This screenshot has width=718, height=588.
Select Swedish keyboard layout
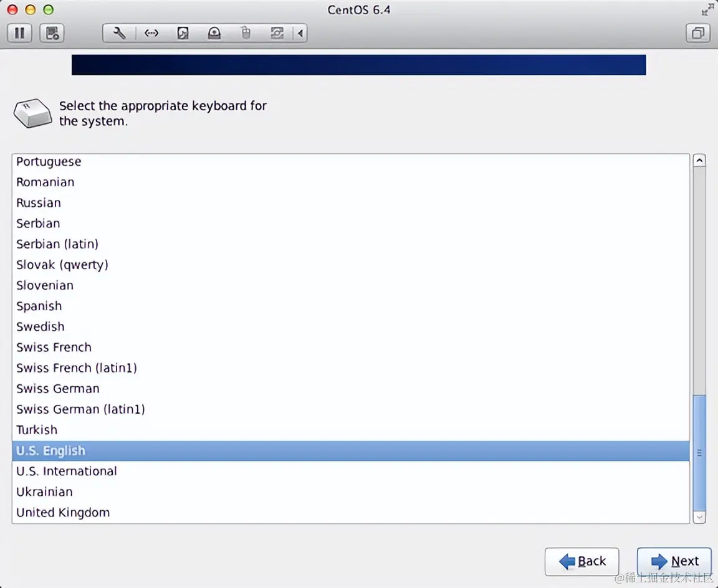pyautogui.click(x=351, y=326)
